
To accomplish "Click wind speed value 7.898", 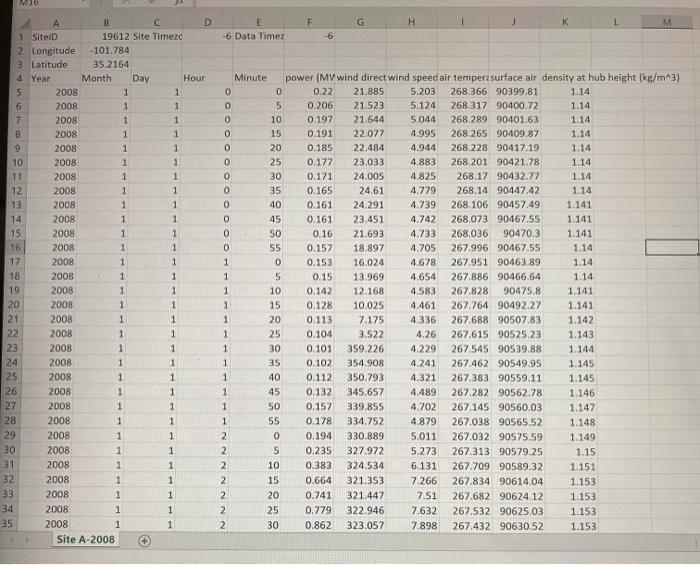I will pos(412,526).
